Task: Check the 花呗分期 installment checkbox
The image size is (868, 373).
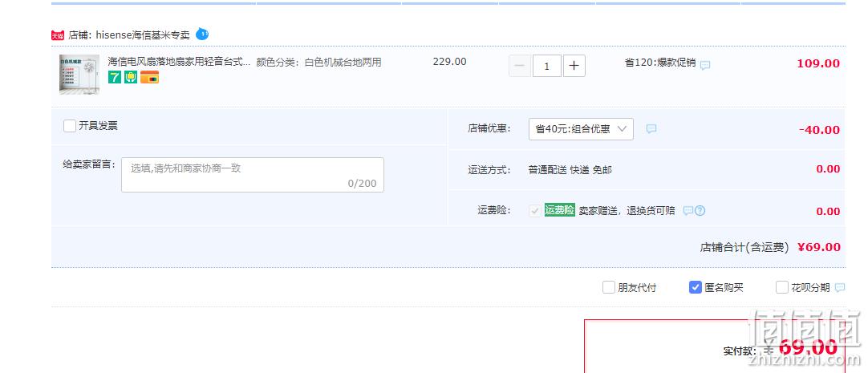Action: click(x=781, y=287)
